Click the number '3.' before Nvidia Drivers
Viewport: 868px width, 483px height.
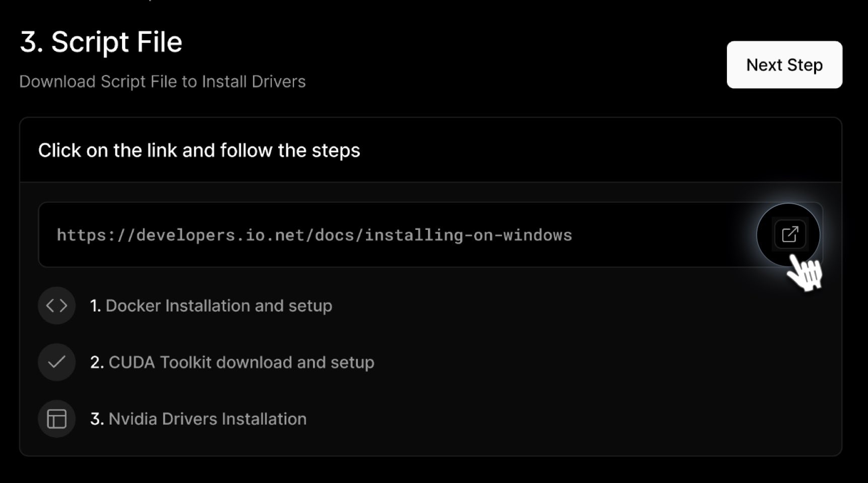coord(97,418)
